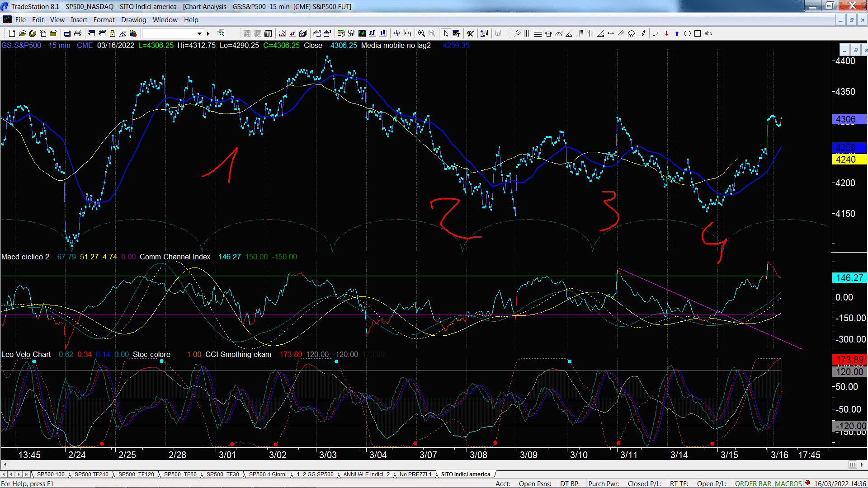Select the abc text drawing tool

point(708,33)
